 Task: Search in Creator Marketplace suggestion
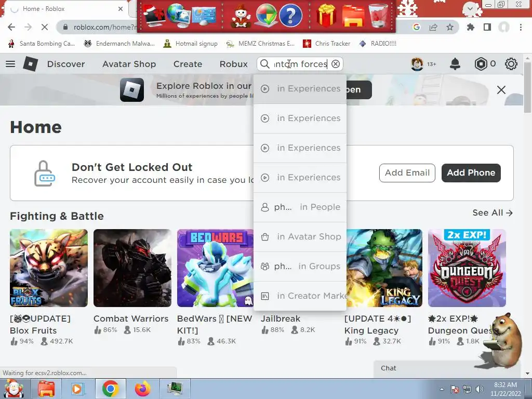(x=300, y=296)
